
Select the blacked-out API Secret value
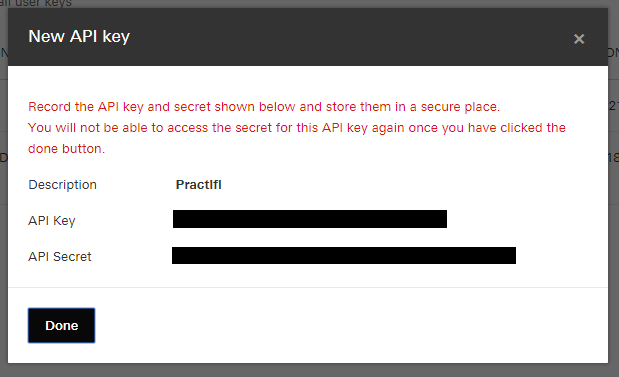[x=344, y=255]
